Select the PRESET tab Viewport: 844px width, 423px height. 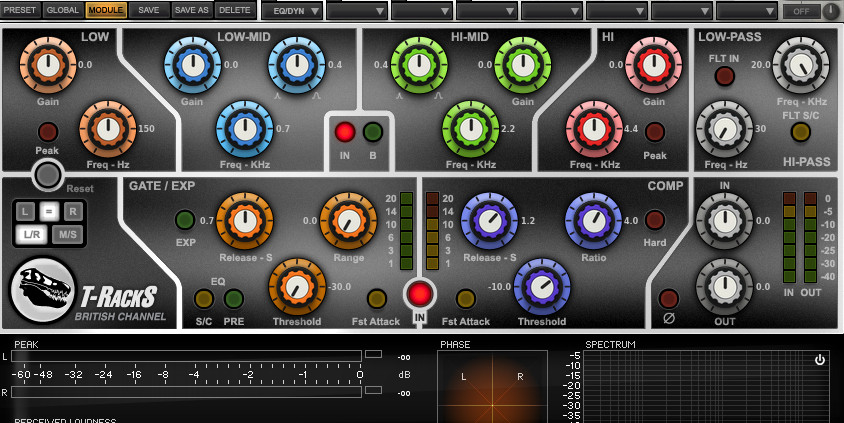[20, 10]
